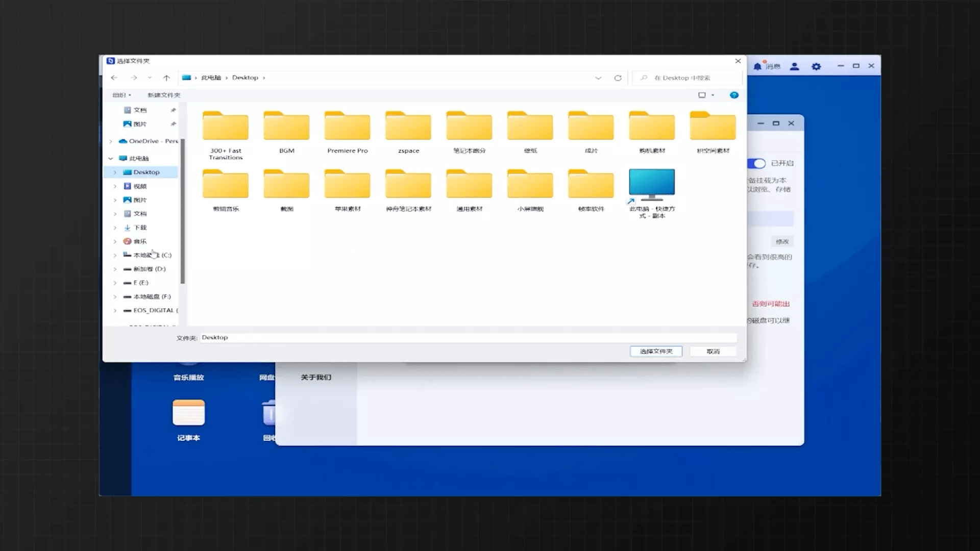
Task: Toggle the 已开启 switch in settings window
Action: [x=757, y=163]
